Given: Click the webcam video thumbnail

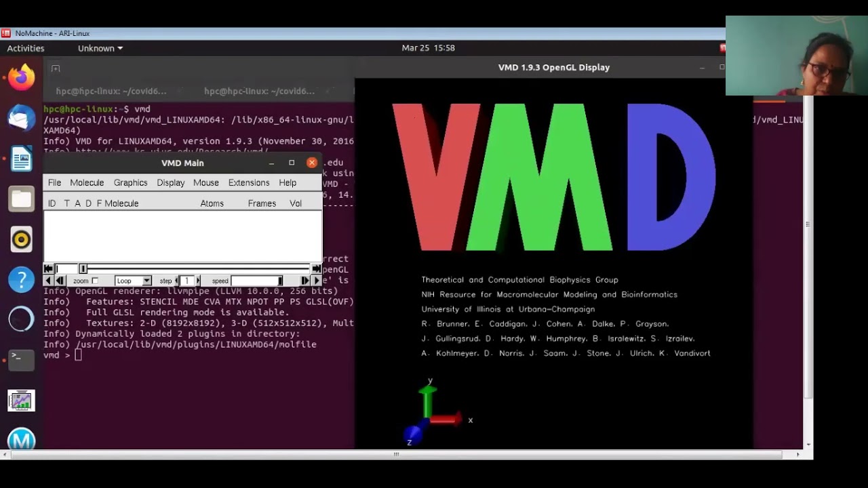Looking at the screenshot, I should tap(797, 56).
